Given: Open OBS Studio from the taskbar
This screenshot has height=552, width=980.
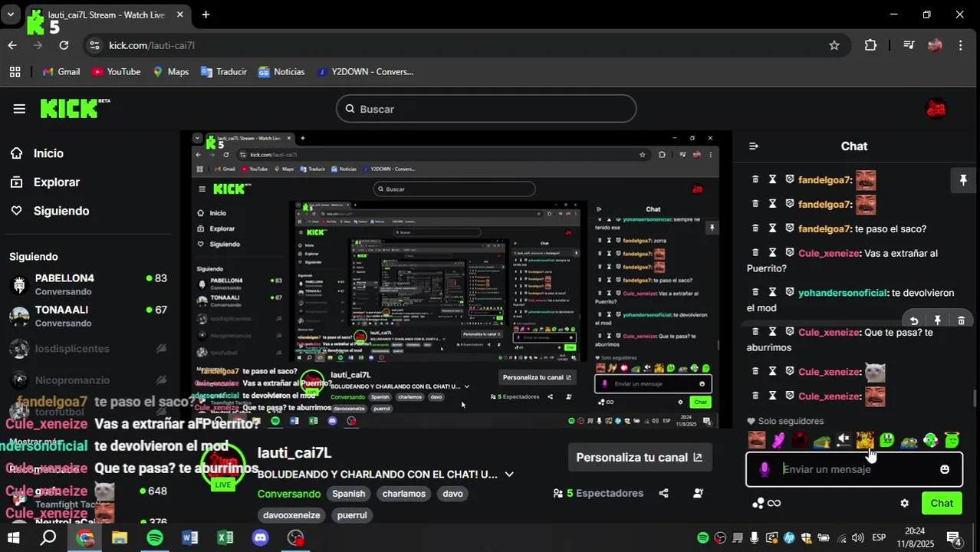Looking at the screenshot, I should pos(296,537).
